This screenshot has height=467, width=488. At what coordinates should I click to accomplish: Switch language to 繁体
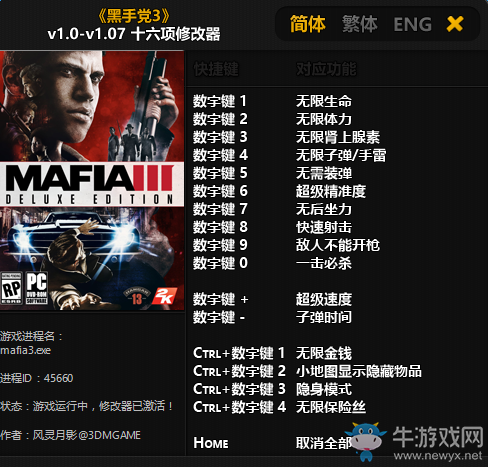pyautogui.click(x=359, y=24)
